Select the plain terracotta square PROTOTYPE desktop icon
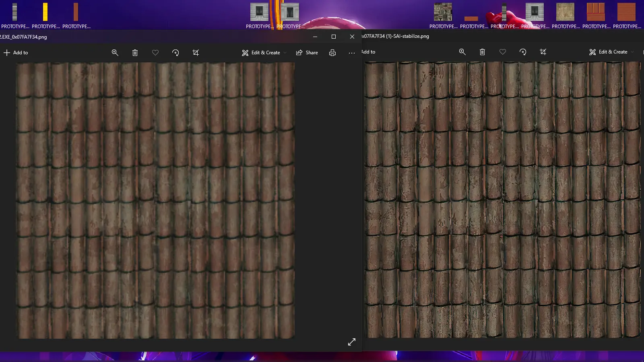The image size is (644, 362). (627, 16)
